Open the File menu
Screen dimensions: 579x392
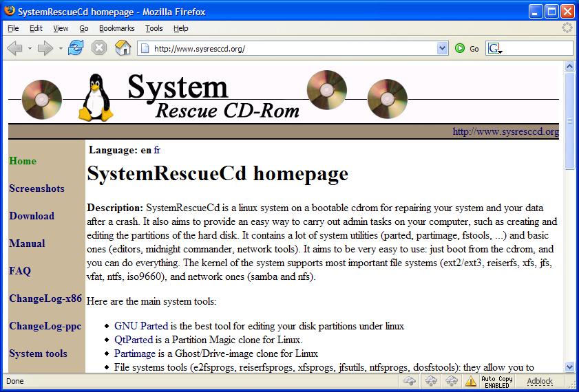(13, 28)
